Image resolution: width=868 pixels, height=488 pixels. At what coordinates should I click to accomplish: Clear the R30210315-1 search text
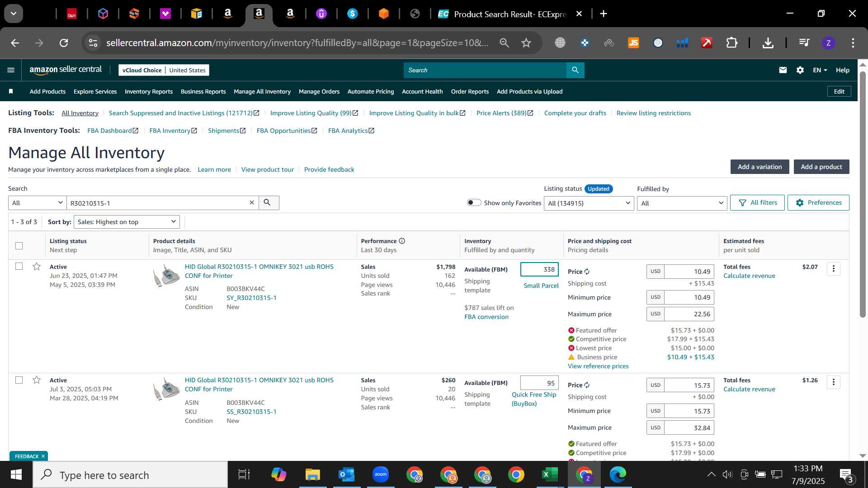[x=252, y=203]
